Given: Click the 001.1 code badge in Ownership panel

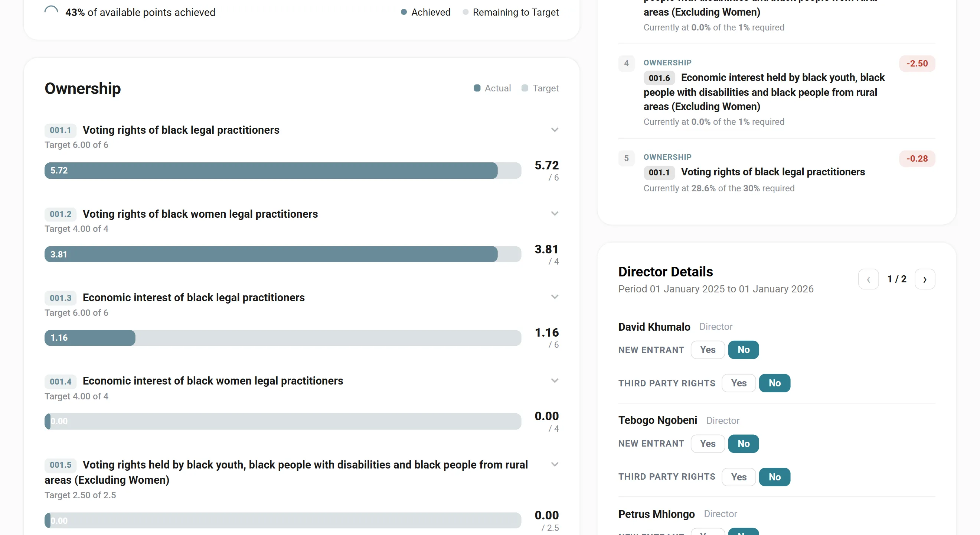Looking at the screenshot, I should pyautogui.click(x=61, y=130).
